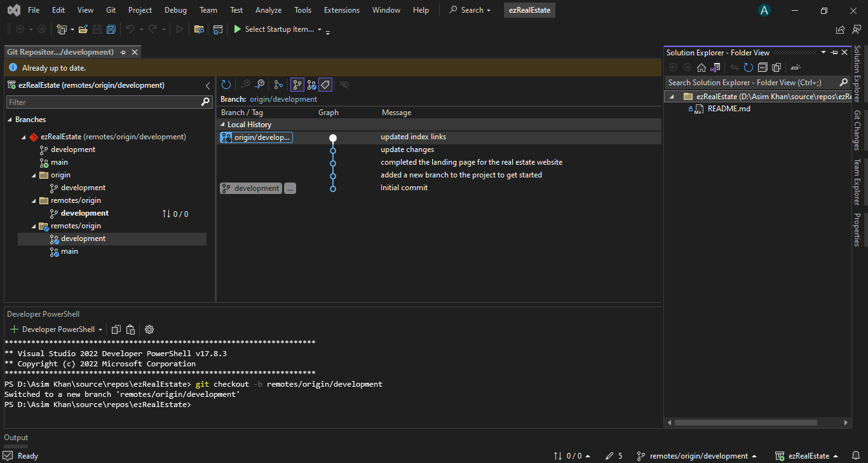Open the origin/development branch link
Viewport: 868px width, 463px height.
pyautogui.click(x=283, y=99)
